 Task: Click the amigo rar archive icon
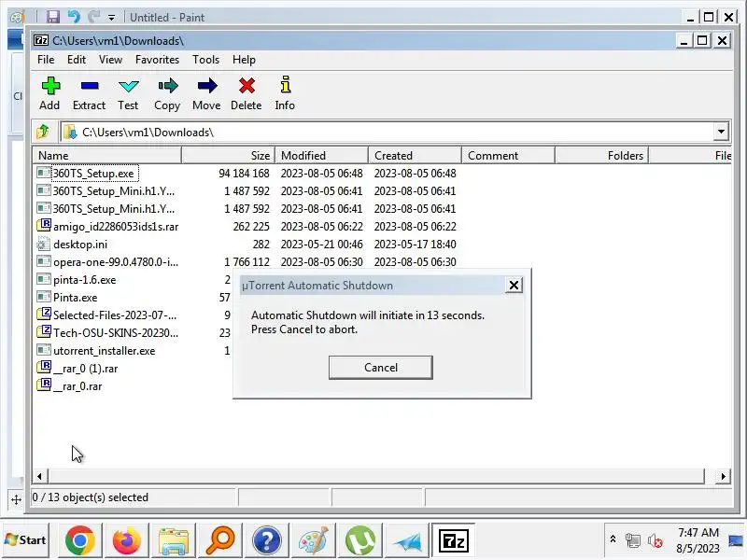(x=44, y=225)
